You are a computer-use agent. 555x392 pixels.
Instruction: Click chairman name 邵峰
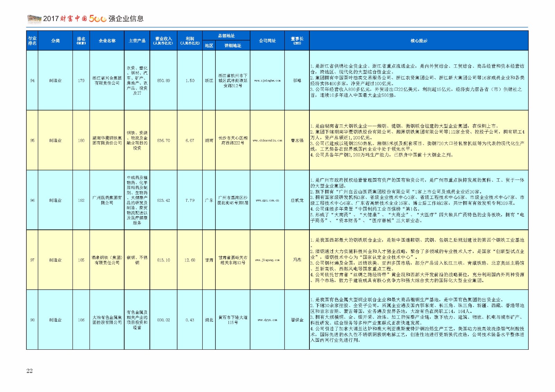pyautogui.click(x=297, y=80)
